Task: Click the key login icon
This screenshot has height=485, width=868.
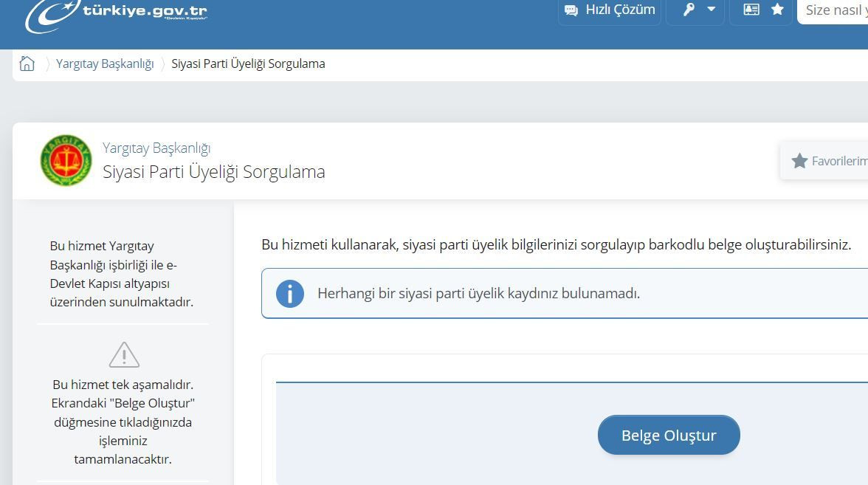Action: (x=689, y=10)
